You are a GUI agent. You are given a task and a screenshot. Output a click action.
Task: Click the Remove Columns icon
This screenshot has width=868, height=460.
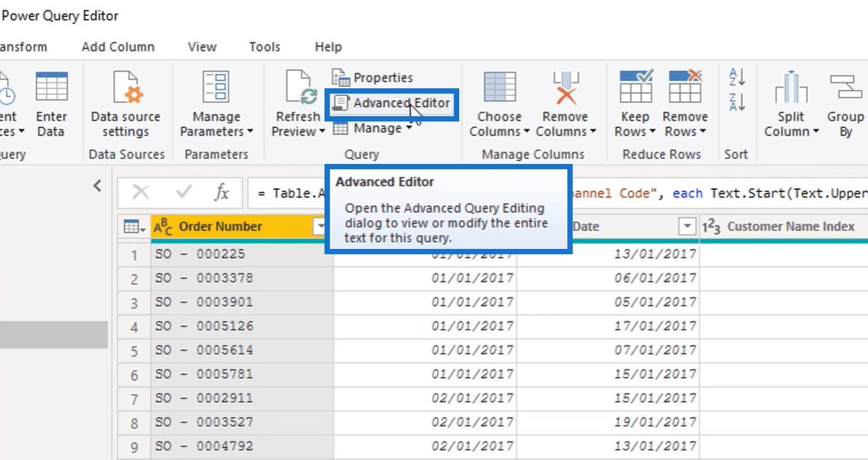click(565, 88)
